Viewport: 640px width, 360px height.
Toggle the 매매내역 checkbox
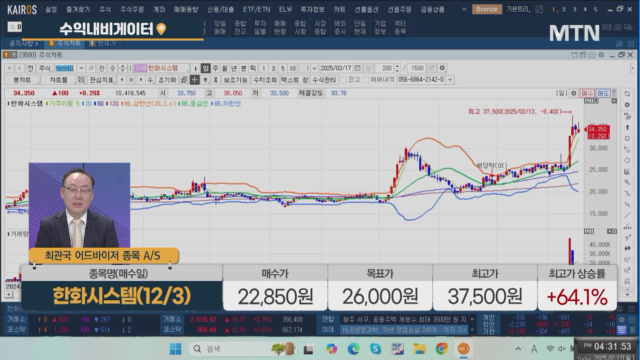pos(365,80)
